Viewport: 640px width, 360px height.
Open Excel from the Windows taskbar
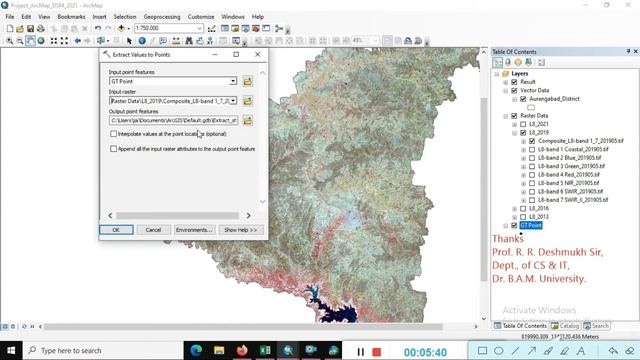[265, 350]
